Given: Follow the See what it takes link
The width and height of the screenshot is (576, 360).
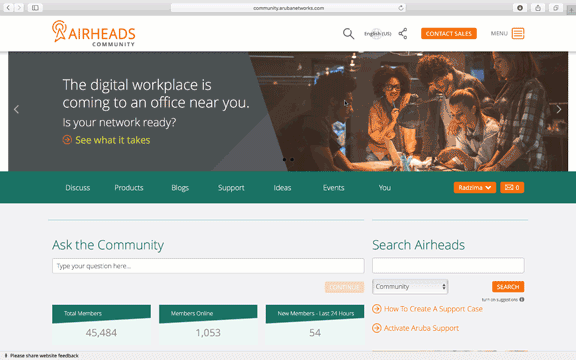Looking at the screenshot, I should [113, 140].
